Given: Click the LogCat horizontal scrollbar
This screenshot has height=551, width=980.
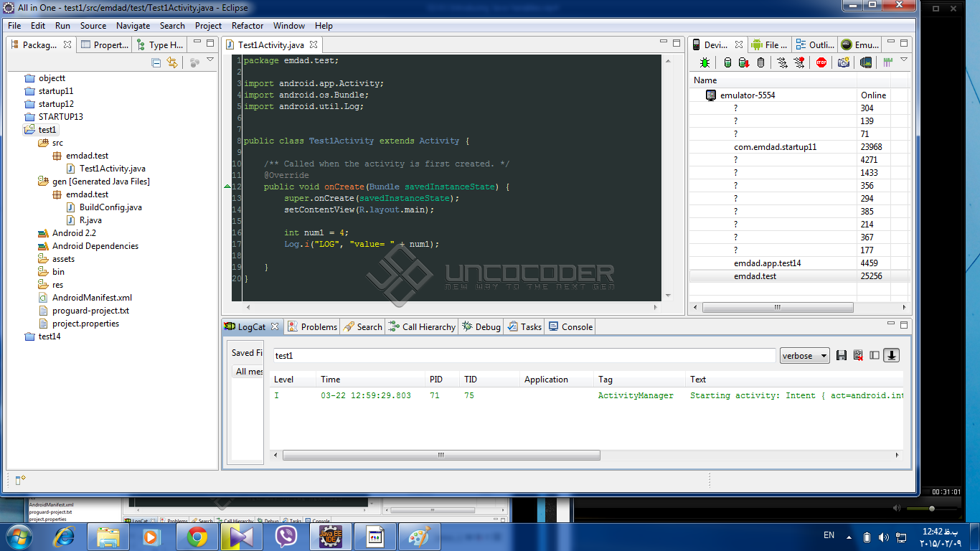Looking at the screenshot, I should pyautogui.click(x=441, y=455).
